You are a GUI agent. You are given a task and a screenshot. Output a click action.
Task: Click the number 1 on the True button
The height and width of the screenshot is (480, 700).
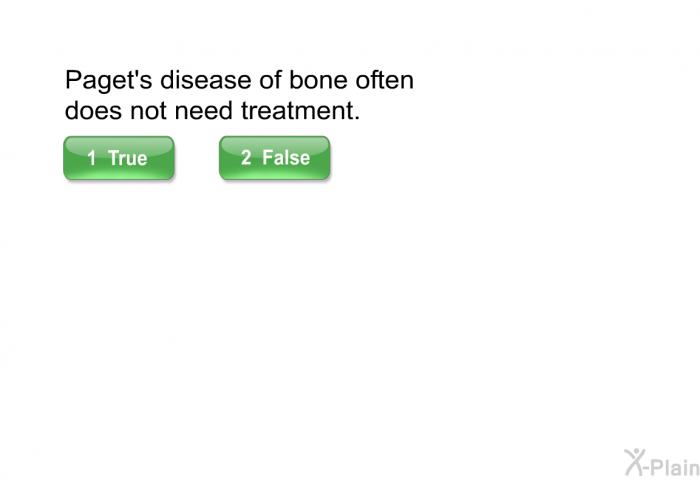point(92,158)
